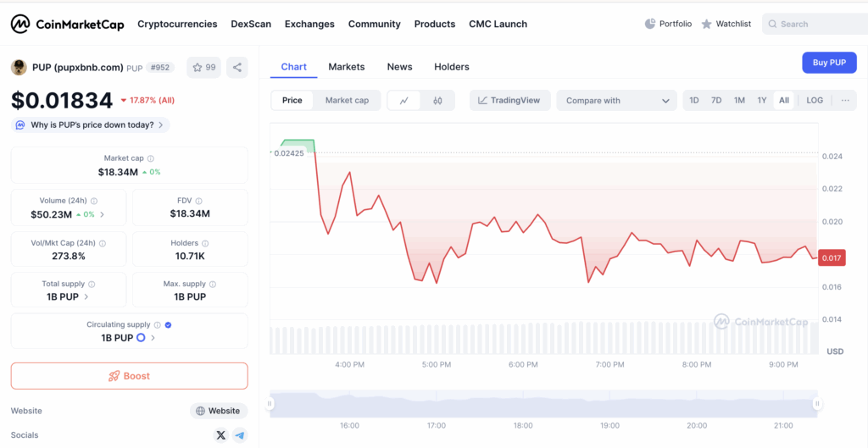Viewport: 868px width, 448px height.
Task: Open the Compare with dropdown
Action: coord(616,101)
